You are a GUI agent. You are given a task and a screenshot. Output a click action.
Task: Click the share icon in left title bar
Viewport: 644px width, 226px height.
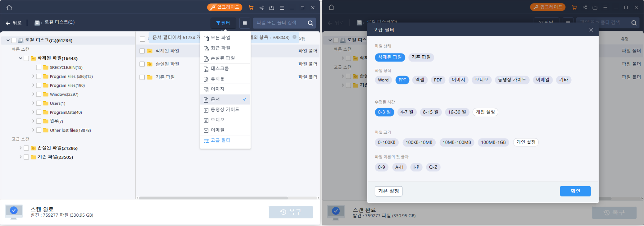point(261,8)
